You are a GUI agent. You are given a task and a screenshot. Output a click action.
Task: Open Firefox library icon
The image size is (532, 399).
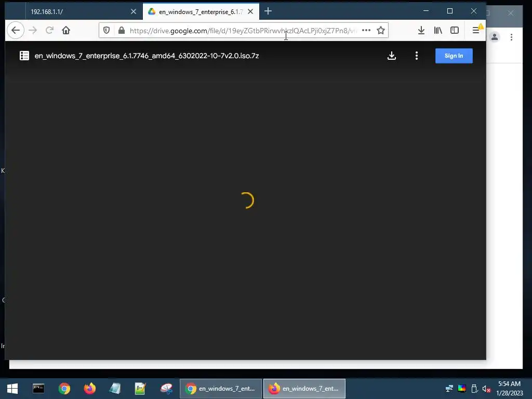pos(438,30)
